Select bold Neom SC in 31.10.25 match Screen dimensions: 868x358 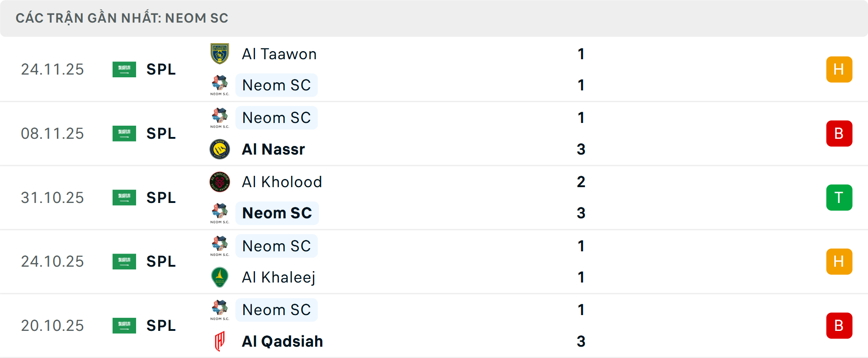click(277, 213)
